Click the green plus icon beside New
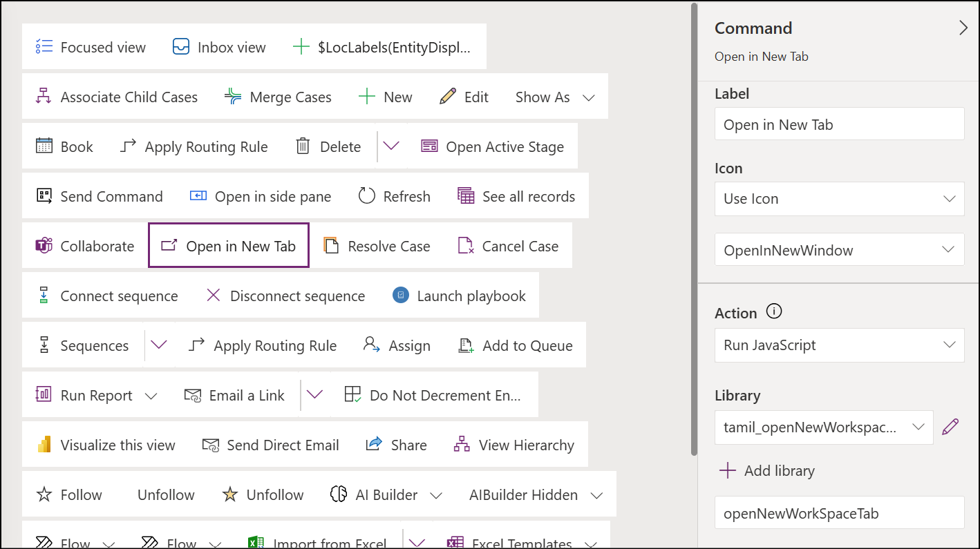 pos(367,97)
